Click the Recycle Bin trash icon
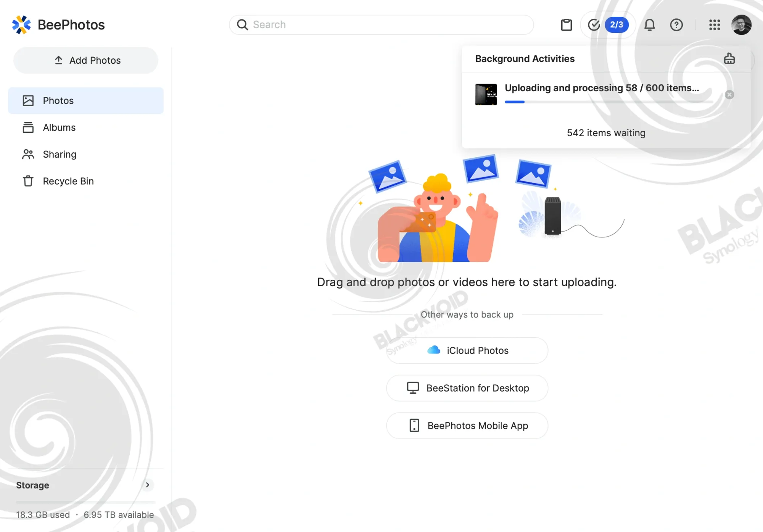 coord(28,181)
